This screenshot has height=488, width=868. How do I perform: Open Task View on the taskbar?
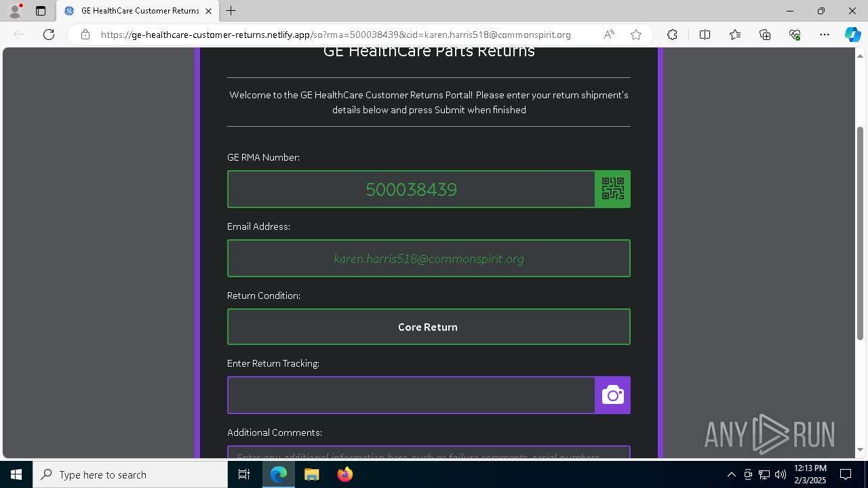[244, 474]
